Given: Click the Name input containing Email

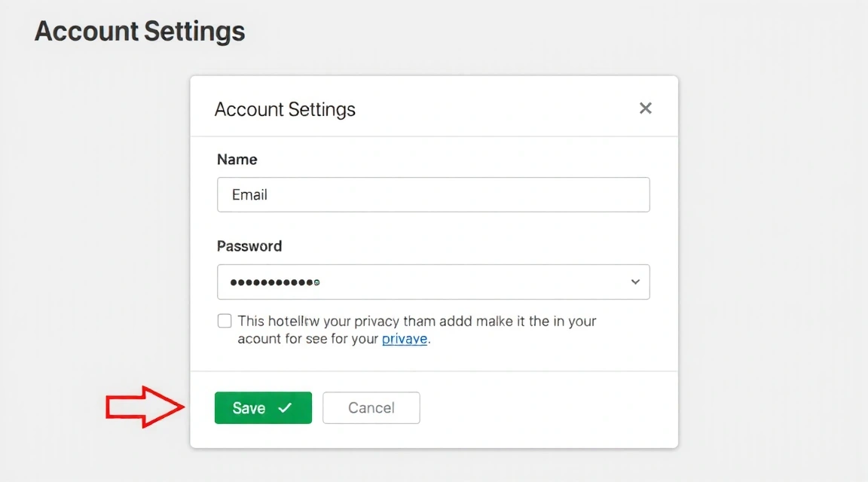Looking at the screenshot, I should tap(433, 194).
